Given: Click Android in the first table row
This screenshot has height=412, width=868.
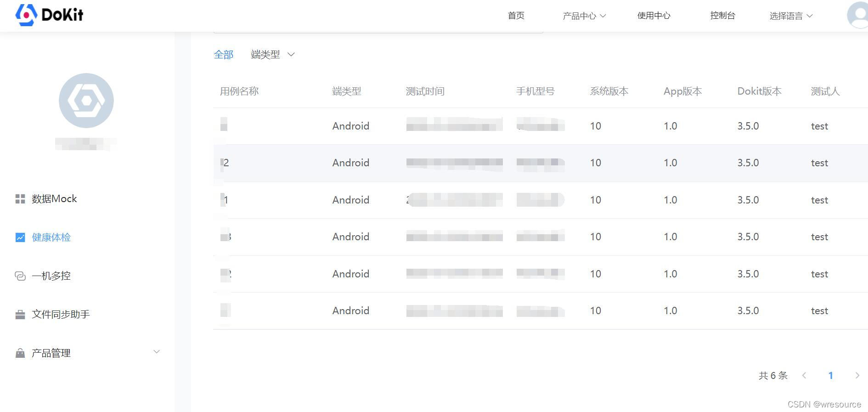Looking at the screenshot, I should pyautogui.click(x=351, y=126).
